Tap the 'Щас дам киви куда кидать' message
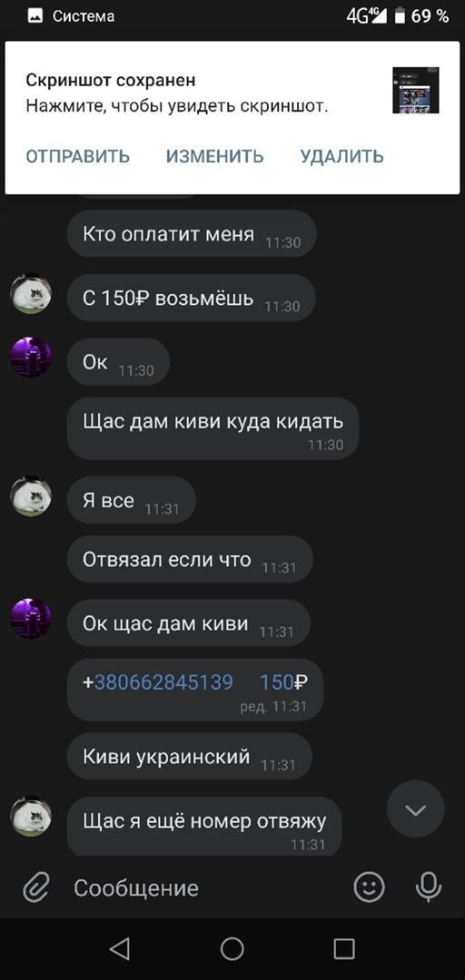 (213, 428)
